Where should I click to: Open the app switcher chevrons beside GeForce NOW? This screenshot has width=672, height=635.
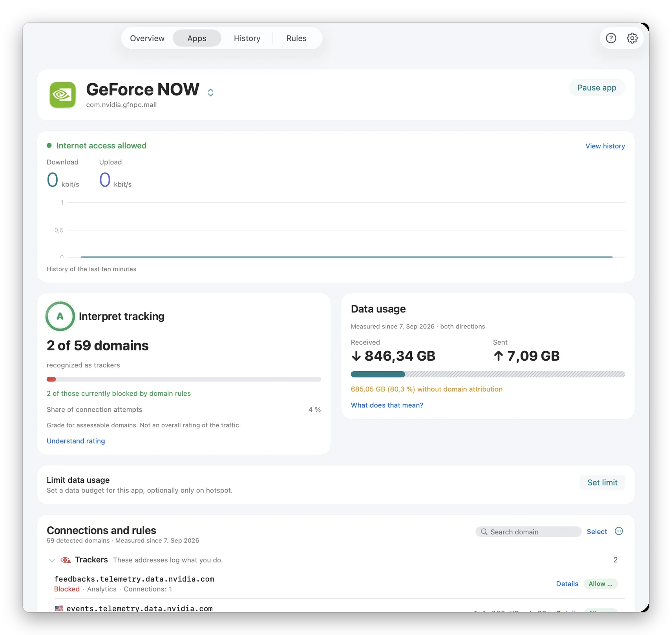coord(210,92)
